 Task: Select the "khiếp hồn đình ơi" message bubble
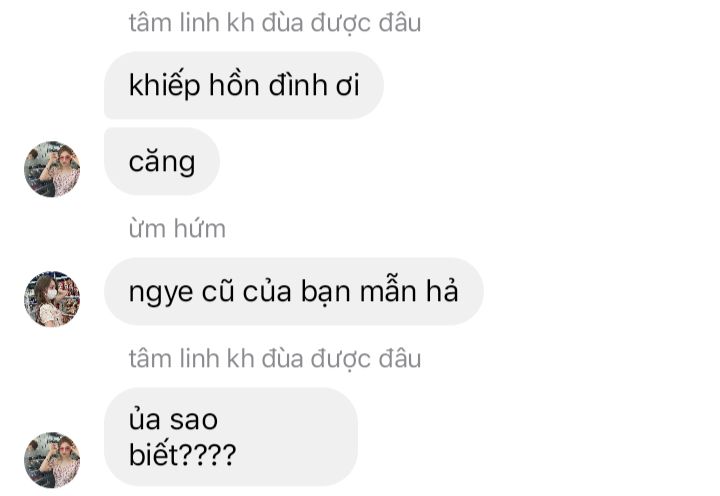pyautogui.click(x=244, y=85)
